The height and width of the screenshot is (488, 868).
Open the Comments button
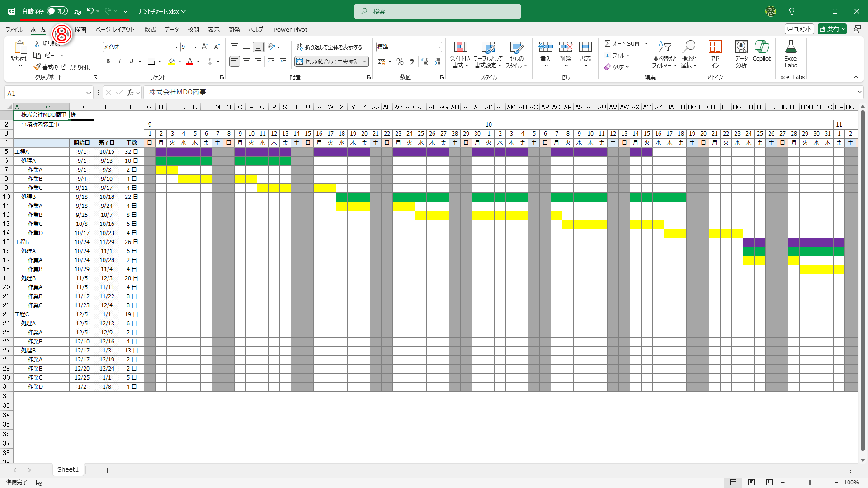coord(799,29)
